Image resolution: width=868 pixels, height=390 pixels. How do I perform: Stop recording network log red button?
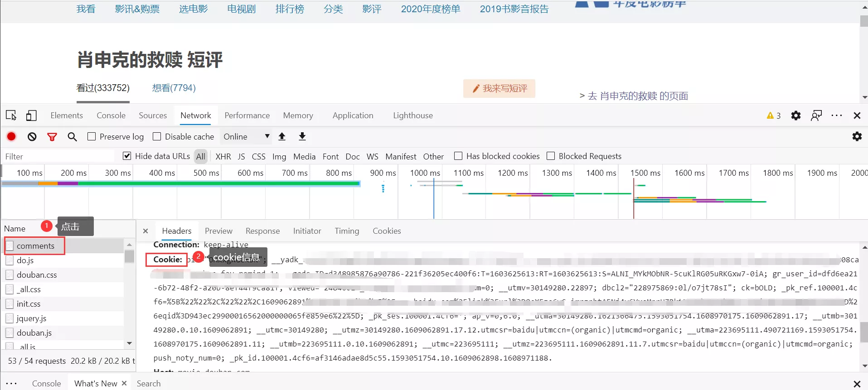coord(12,136)
